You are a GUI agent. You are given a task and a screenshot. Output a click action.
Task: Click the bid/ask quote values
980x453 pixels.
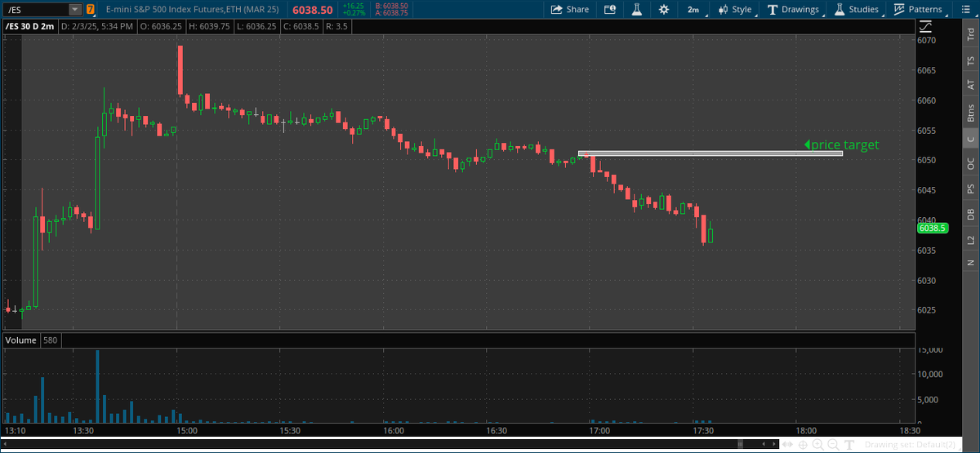tap(391, 10)
